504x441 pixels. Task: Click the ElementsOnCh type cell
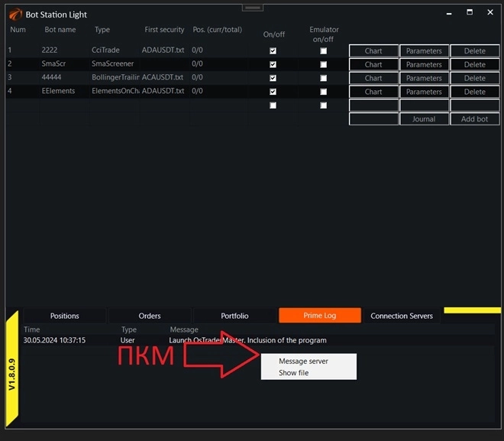[115, 91]
